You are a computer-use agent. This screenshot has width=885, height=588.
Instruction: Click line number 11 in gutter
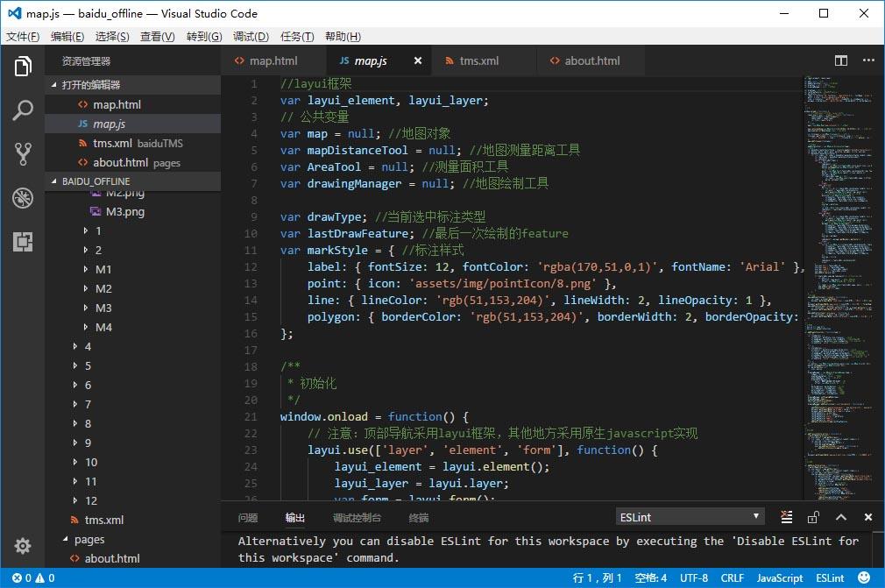tap(250, 250)
